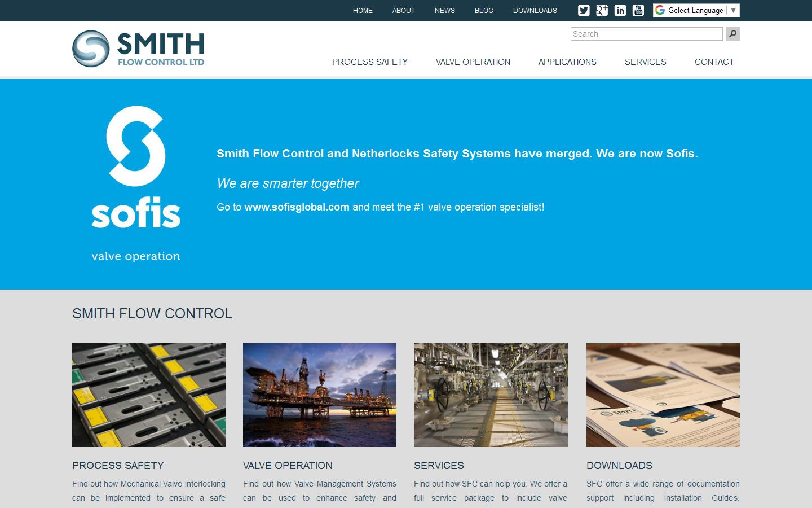Click the Google Translate icon

659,10
